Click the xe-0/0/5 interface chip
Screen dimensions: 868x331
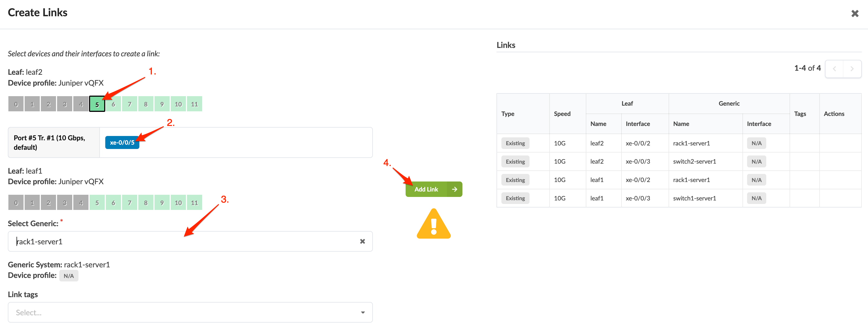pos(122,142)
